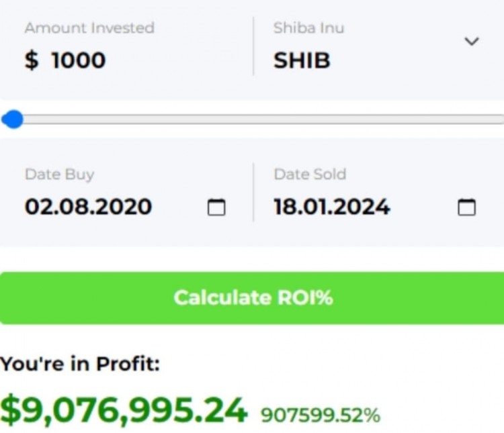
Task: Click the "Date Sold" label
Action: [x=310, y=174]
